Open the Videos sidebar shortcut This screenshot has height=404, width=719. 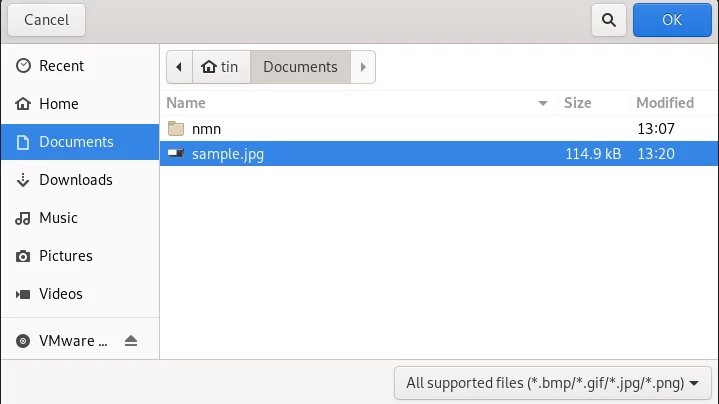(x=80, y=294)
